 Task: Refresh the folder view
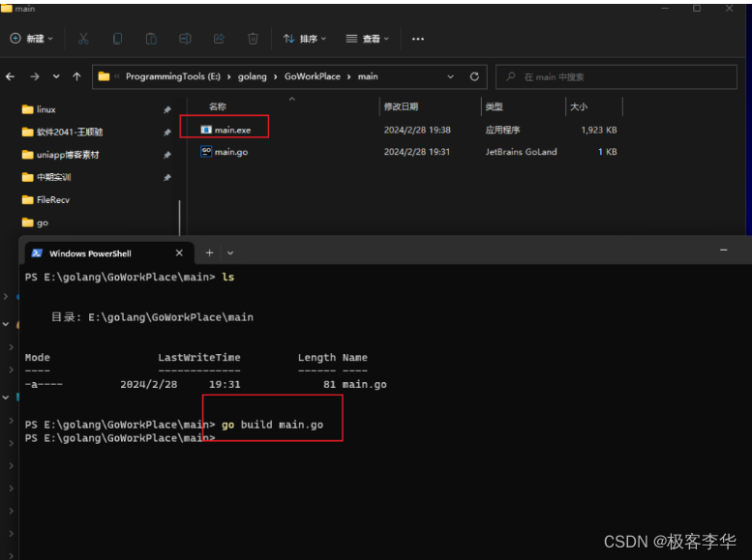(474, 76)
